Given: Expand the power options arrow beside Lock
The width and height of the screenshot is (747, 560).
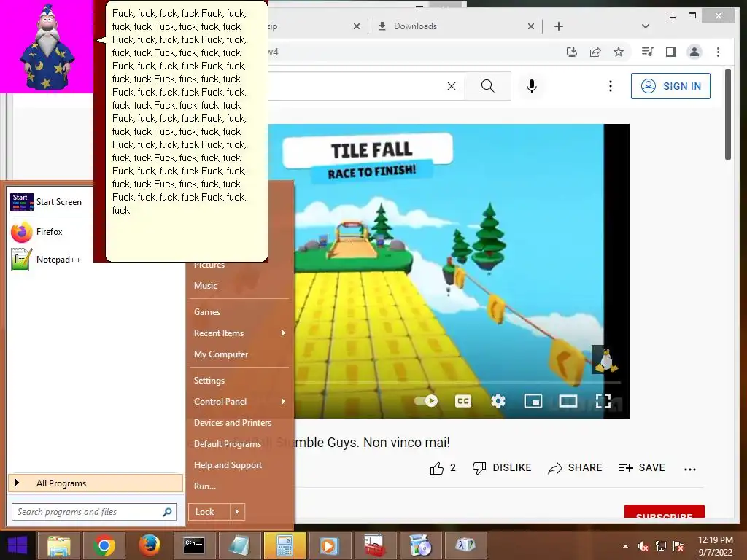Looking at the screenshot, I should coord(237,512).
